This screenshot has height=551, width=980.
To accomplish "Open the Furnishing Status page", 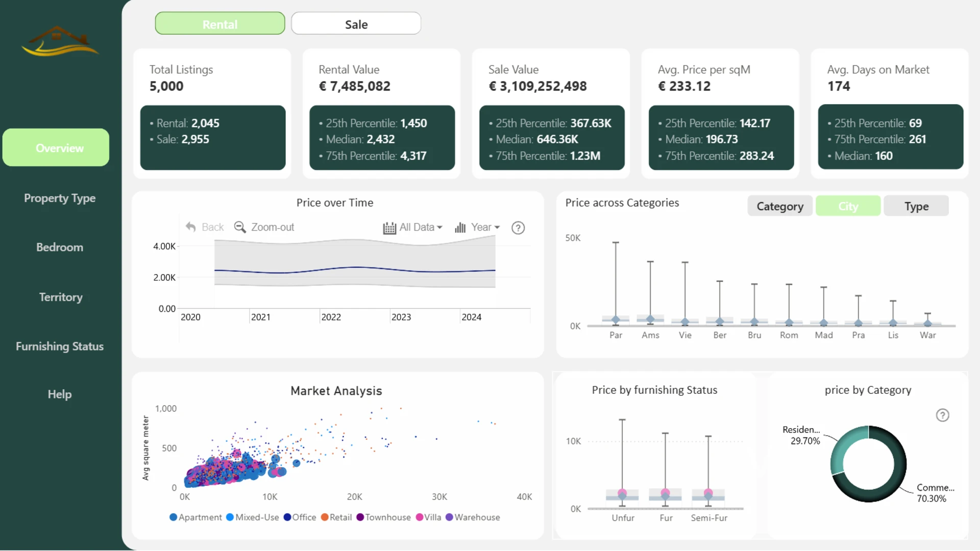I will tap(60, 346).
